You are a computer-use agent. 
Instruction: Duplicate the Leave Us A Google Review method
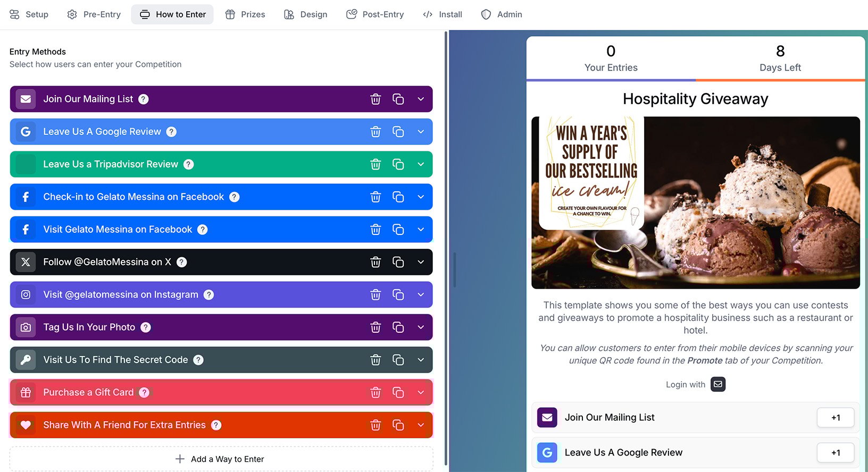(x=398, y=132)
